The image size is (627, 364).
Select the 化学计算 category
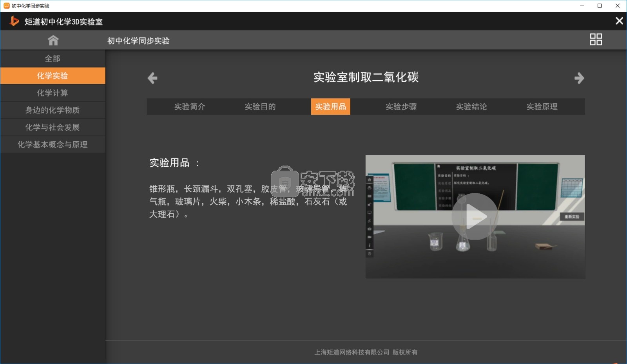[x=53, y=93]
